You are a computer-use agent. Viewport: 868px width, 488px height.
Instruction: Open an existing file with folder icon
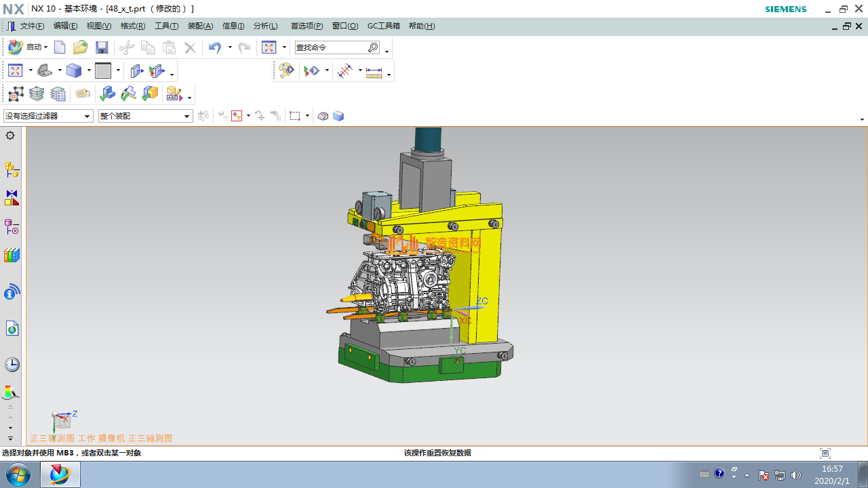pos(80,47)
